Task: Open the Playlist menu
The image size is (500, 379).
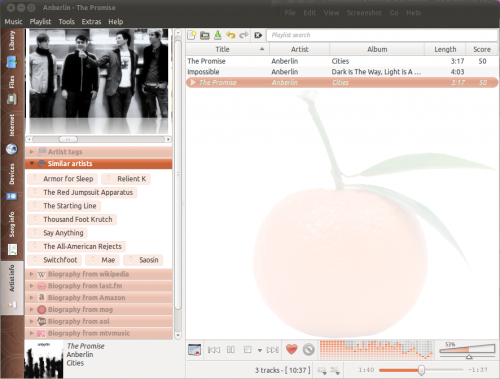Action: tap(40, 22)
